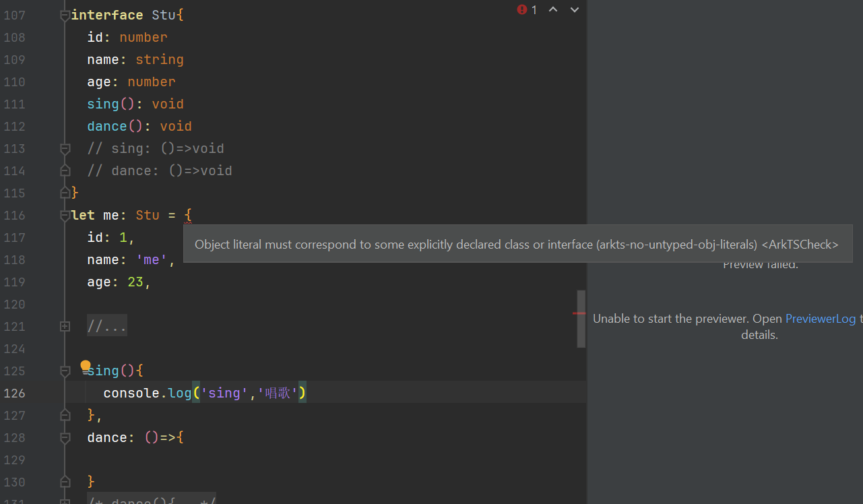Collapse the let me object at line 116
This screenshot has width=863, height=504.
point(65,215)
